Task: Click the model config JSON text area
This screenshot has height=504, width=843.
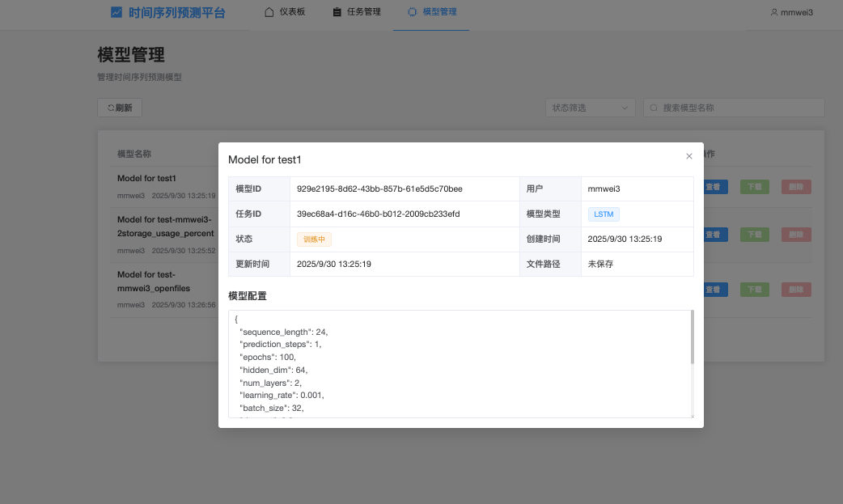Action: [x=460, y=363]
